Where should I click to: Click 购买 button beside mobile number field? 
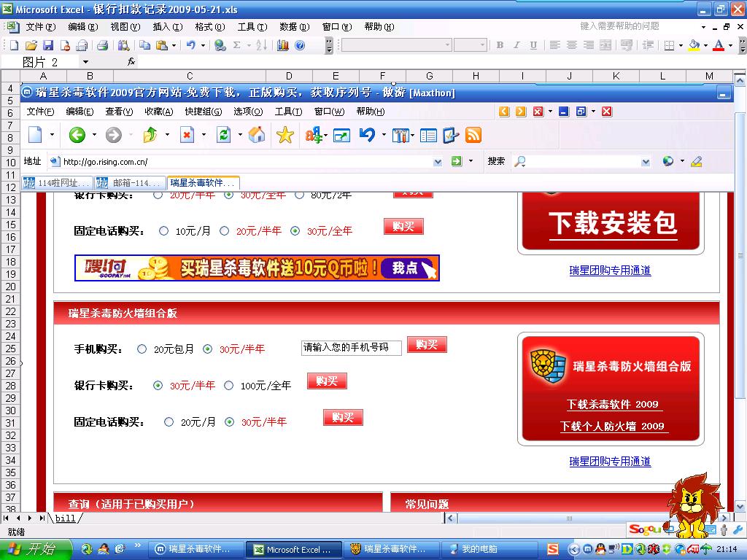[x=427, y=344]
